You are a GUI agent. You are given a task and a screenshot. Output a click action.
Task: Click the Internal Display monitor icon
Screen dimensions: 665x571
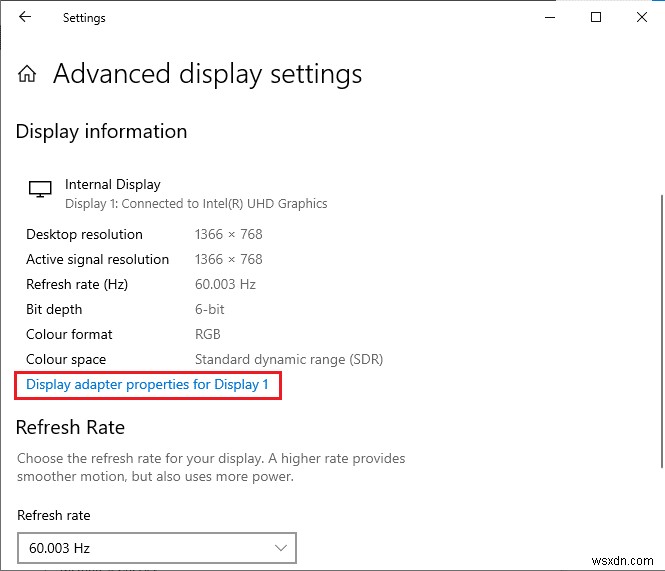coord(40,189)
